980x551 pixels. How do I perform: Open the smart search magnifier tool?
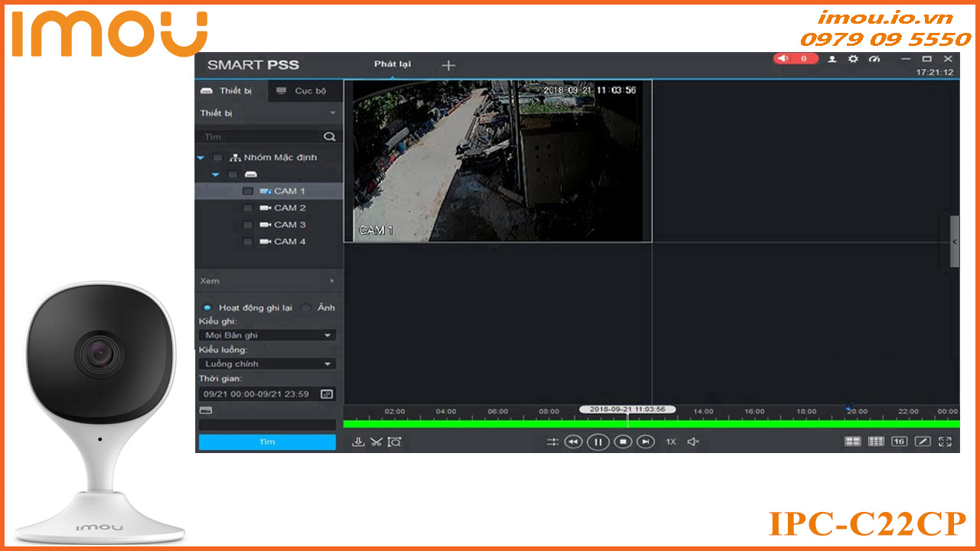click(x=394, y=441)
